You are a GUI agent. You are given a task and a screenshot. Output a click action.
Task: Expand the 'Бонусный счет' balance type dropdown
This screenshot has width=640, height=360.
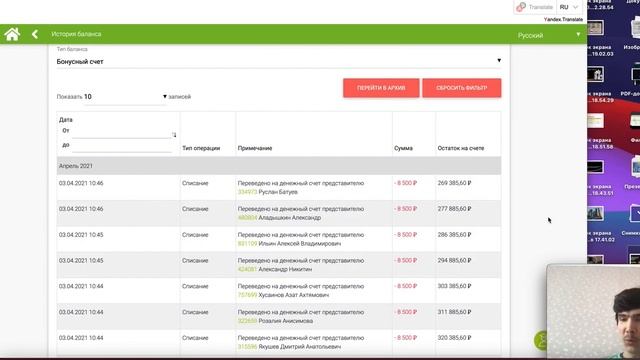[279, 61]
